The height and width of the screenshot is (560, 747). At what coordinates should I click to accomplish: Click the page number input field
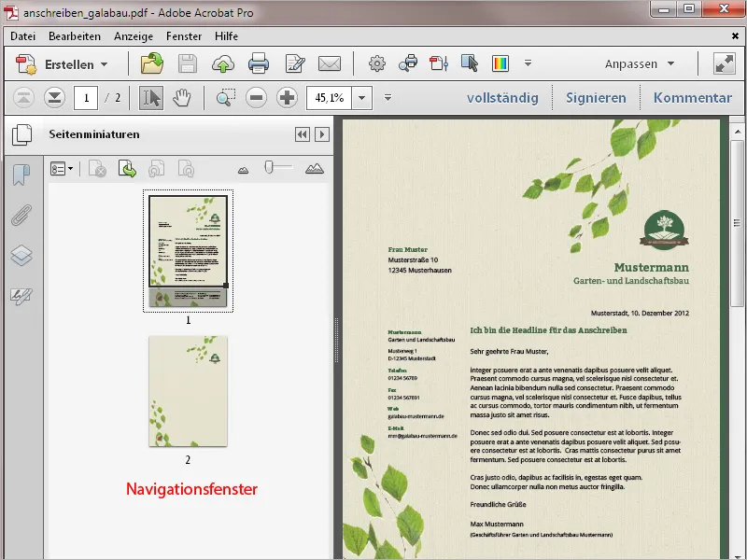[86, 98]
